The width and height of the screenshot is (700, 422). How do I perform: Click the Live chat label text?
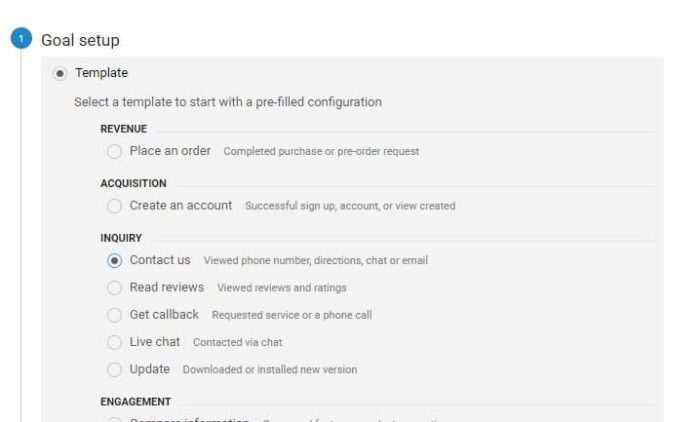tap(155, 342)
